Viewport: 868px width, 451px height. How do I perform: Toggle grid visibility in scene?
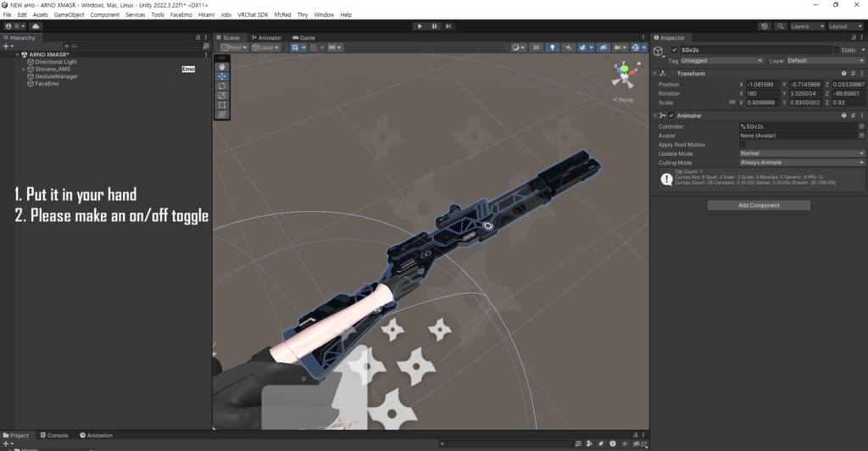click(295, 47)
